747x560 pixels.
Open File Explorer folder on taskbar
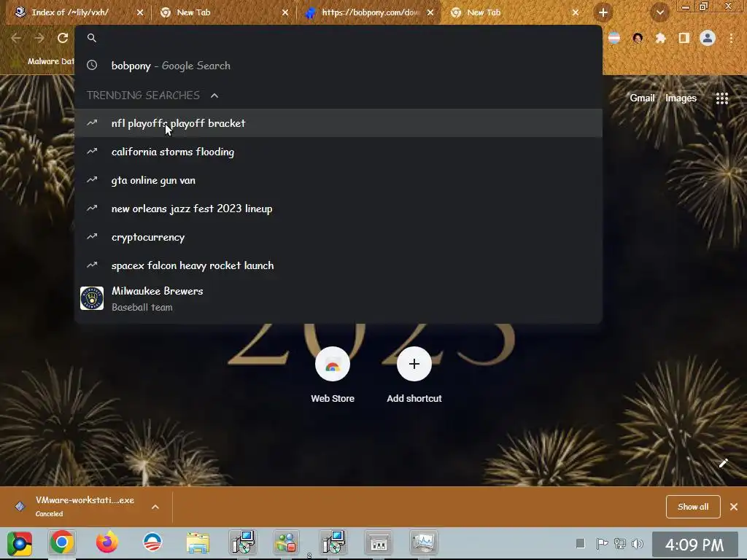[x=198, y=542]
